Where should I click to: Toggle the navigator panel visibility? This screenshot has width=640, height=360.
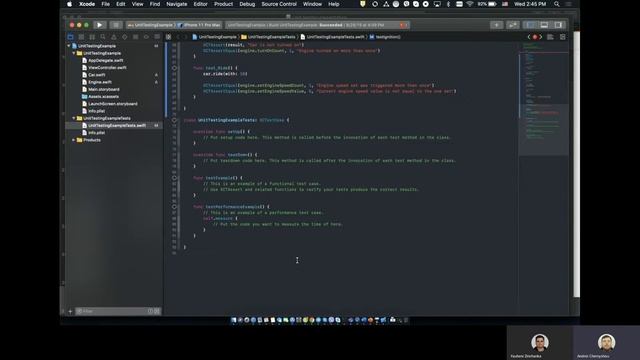(530, 25)
